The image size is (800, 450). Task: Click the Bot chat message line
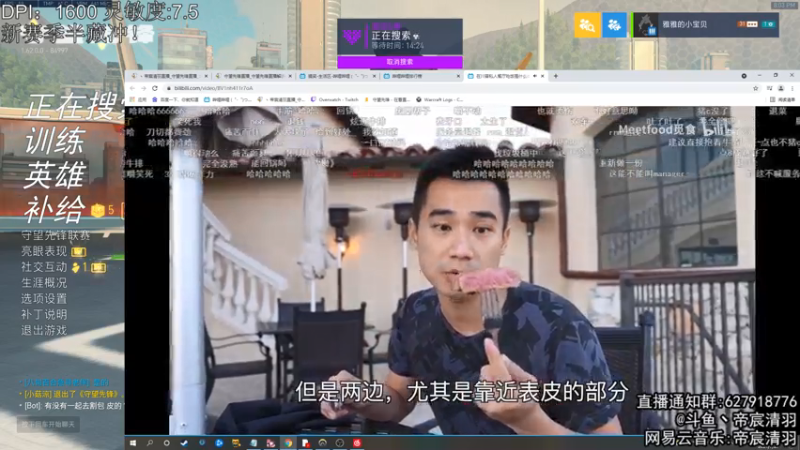(71, 406)
